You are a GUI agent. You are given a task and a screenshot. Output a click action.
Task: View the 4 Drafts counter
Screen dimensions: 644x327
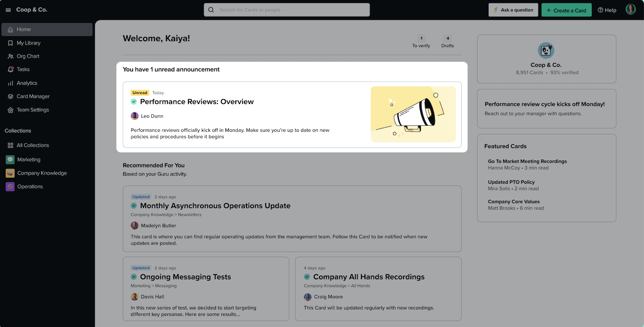tap(447, 42)
